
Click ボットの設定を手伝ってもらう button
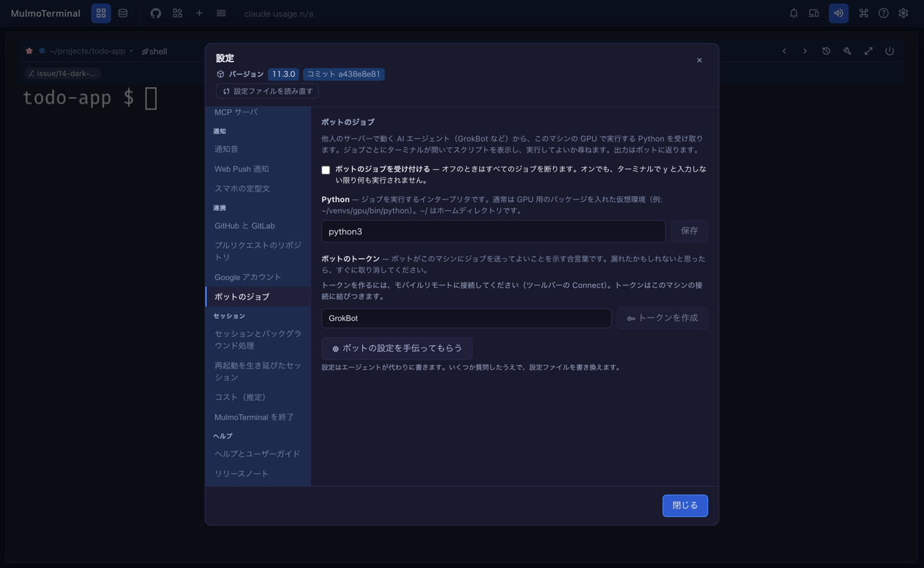point(397,349)
